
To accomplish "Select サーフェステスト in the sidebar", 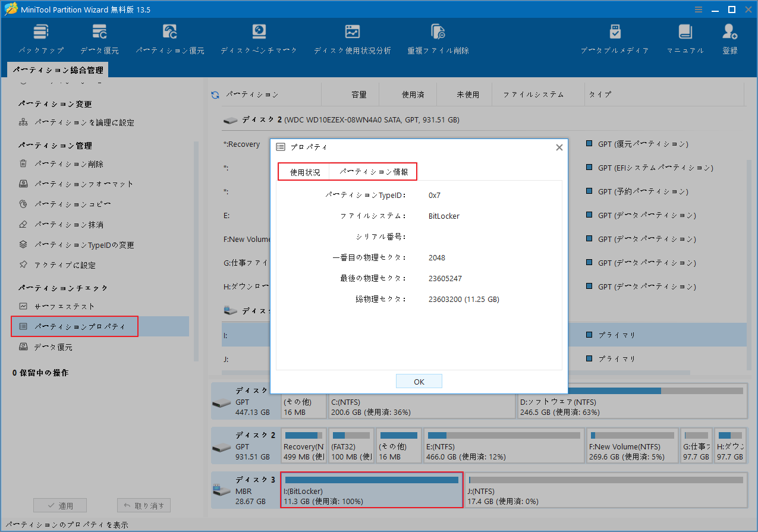I will click(x=65, y=306).
